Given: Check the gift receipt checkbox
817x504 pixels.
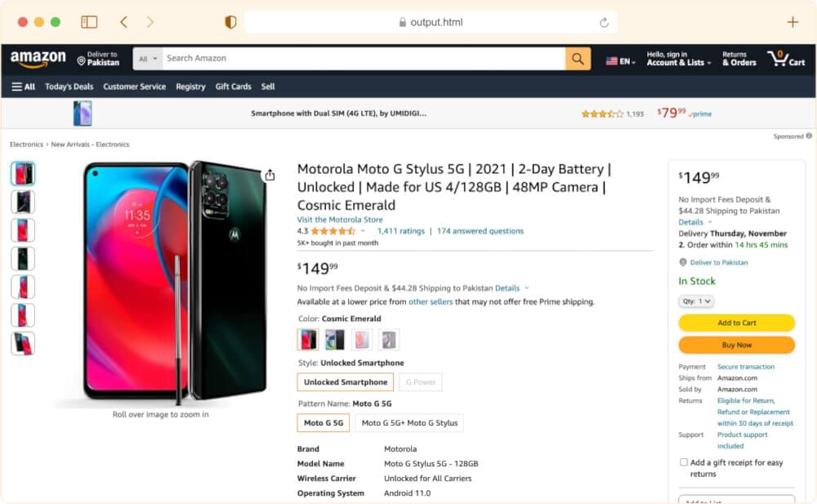Looking at the screenshot, I should [684, 462].
